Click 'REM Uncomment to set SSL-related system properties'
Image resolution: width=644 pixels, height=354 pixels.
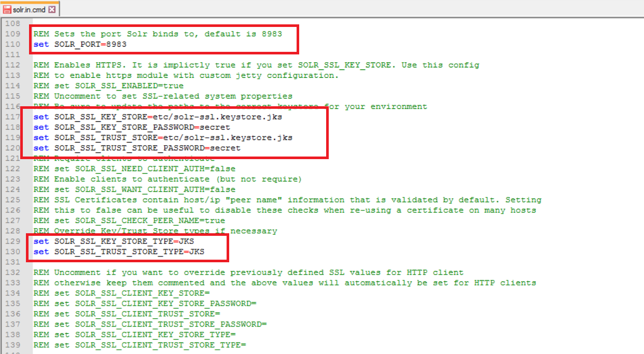[x=163, y=96]
